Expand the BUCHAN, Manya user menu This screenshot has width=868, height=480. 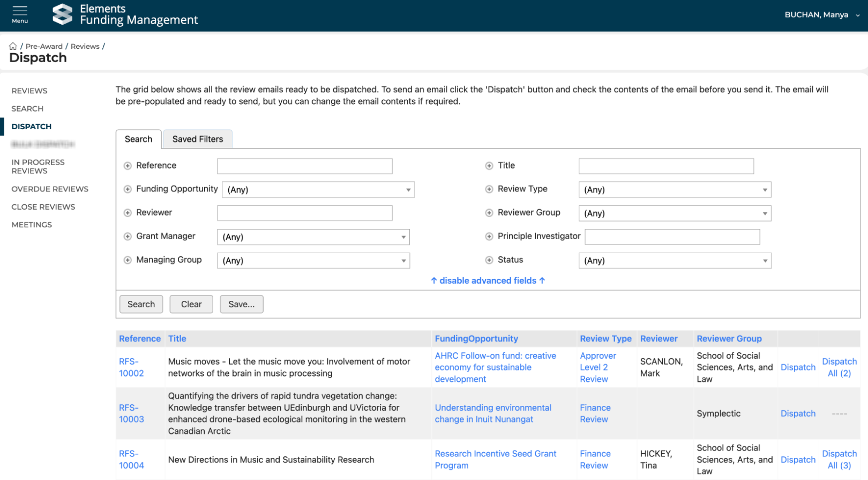coord(821,15)
